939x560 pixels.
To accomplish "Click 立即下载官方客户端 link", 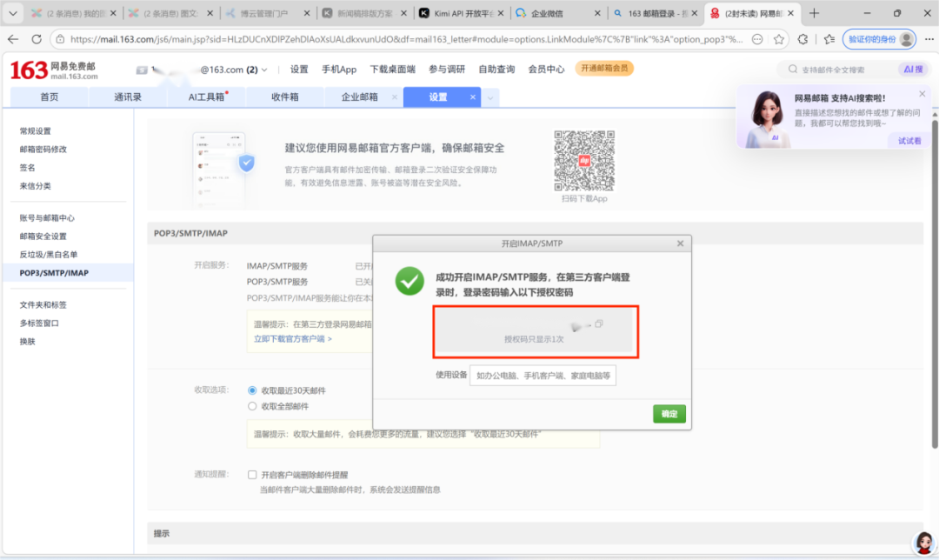I will pyautogui.click(x=292, y=339).
